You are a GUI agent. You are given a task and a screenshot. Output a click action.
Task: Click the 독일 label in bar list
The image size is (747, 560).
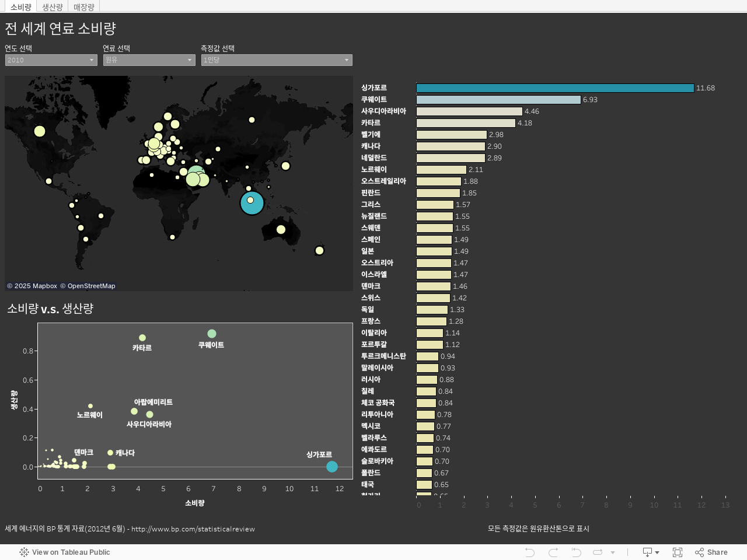[368, 310]
